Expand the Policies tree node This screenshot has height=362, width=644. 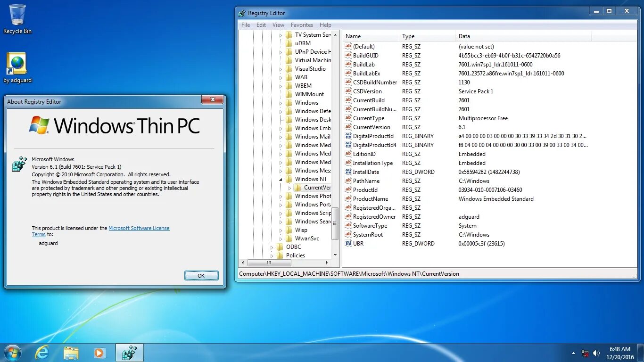(x=272, y=255)
